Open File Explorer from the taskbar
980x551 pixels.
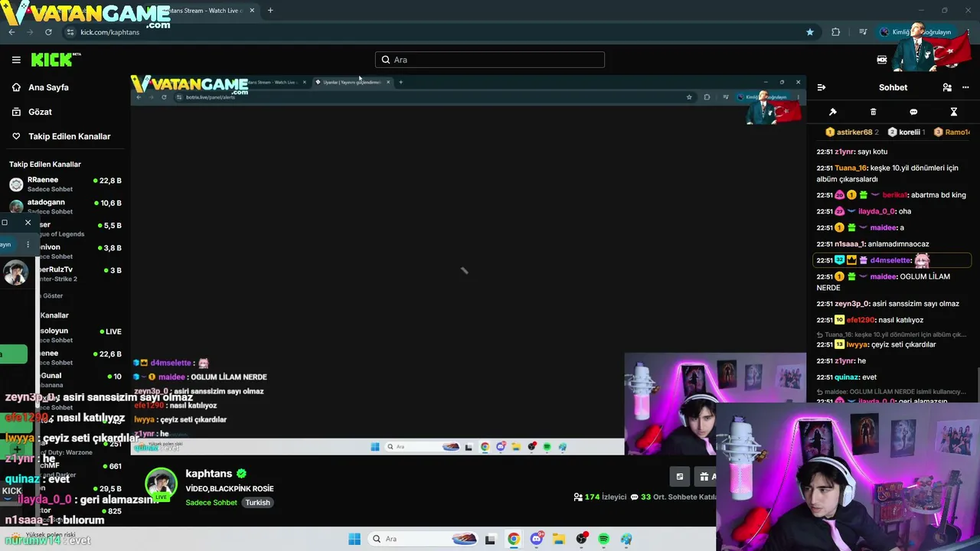point(559,539)
